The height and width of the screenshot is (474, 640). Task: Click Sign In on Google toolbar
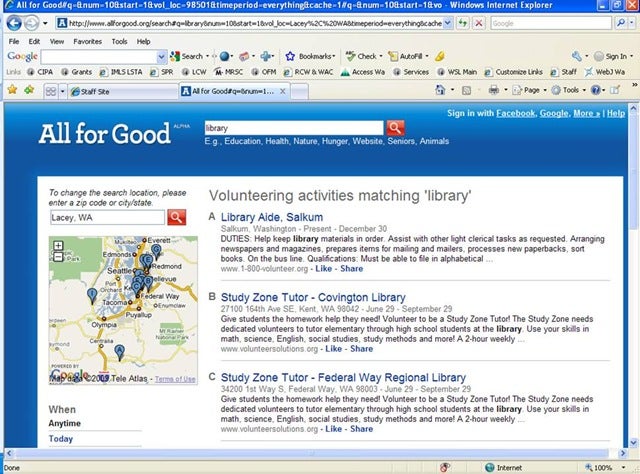pos(610,56)
